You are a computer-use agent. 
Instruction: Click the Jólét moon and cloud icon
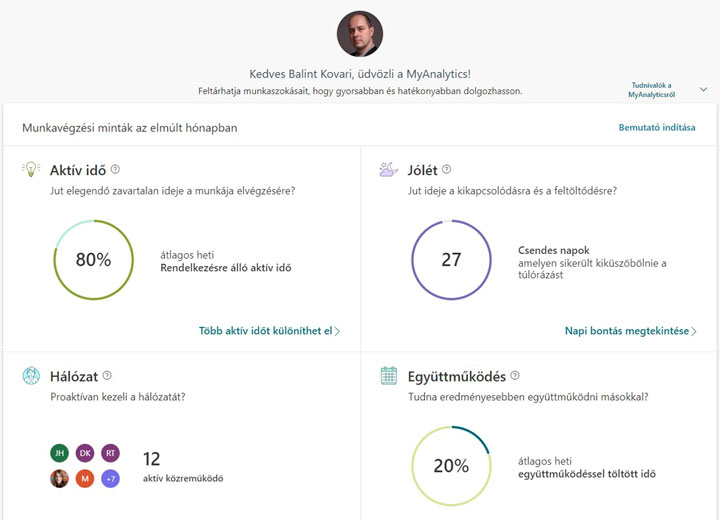(x=388, y=169)
